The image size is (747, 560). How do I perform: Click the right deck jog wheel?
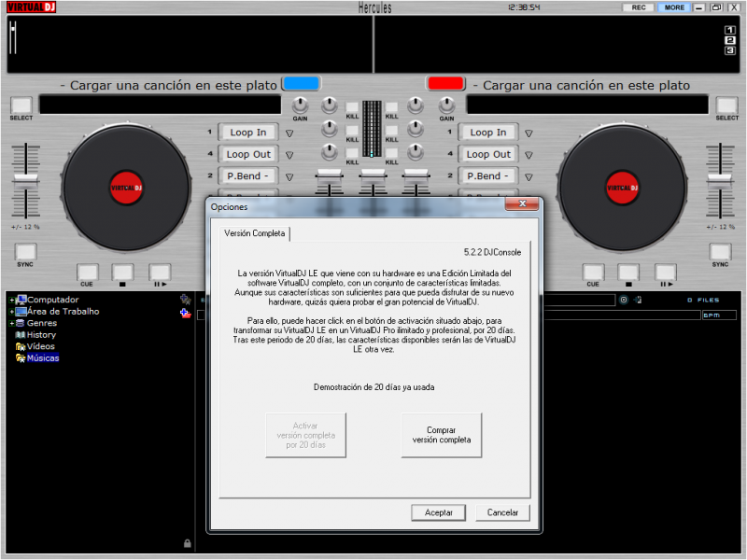622,188
